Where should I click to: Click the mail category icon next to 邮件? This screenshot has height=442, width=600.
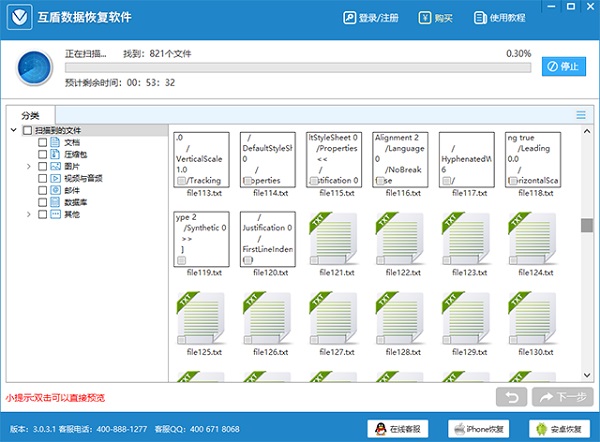pos(55,190)
